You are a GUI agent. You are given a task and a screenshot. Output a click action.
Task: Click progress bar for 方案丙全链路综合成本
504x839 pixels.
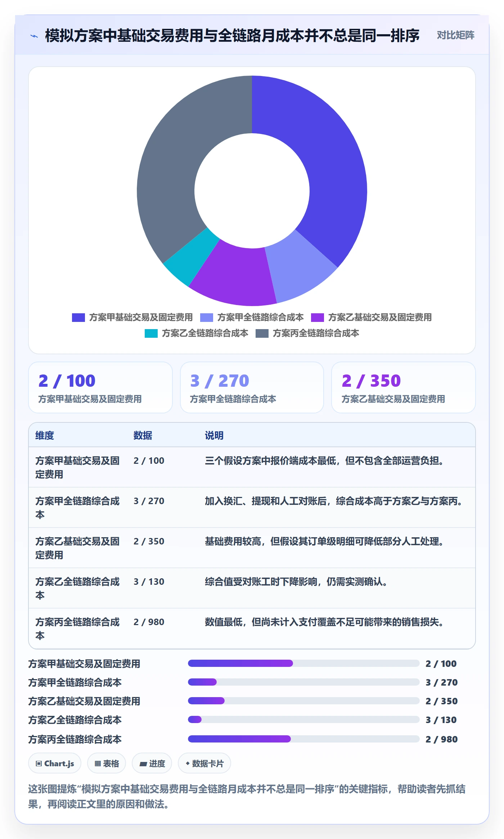[x=303, y=739]
